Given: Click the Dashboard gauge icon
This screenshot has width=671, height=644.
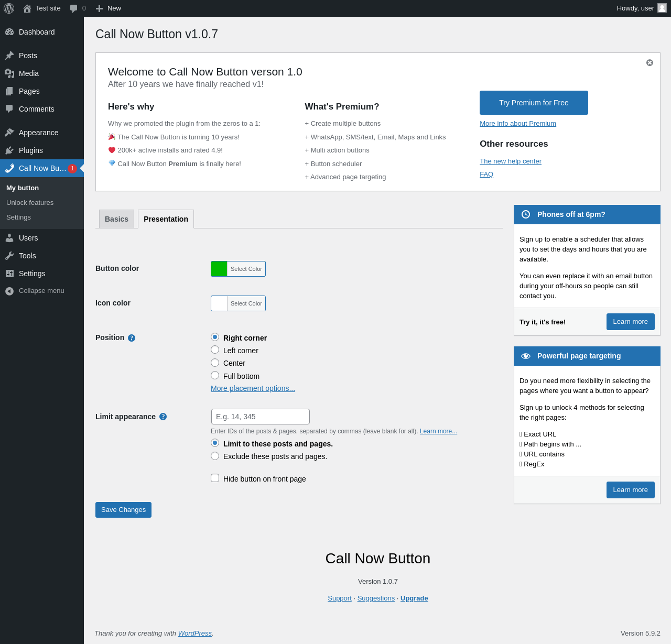Looking at the screenshot, I should point(9,32).
